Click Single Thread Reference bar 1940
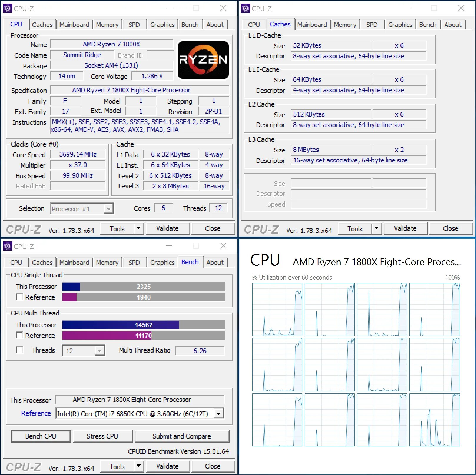Viewport: 476px width, 475px height. click(144, 297)
